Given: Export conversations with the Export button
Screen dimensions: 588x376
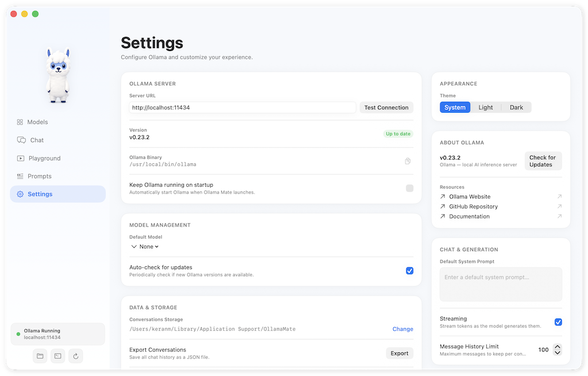Looking at the screenshot, I should coord(400,354).
